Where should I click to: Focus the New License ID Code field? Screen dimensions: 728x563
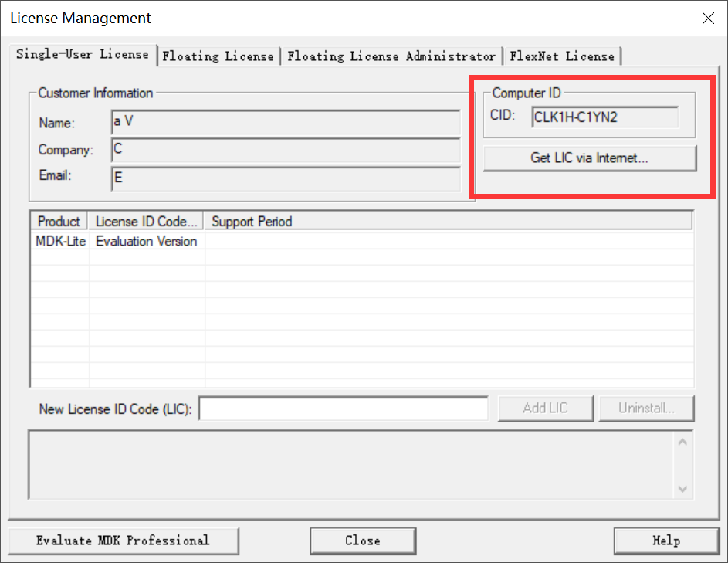(344, 409)
